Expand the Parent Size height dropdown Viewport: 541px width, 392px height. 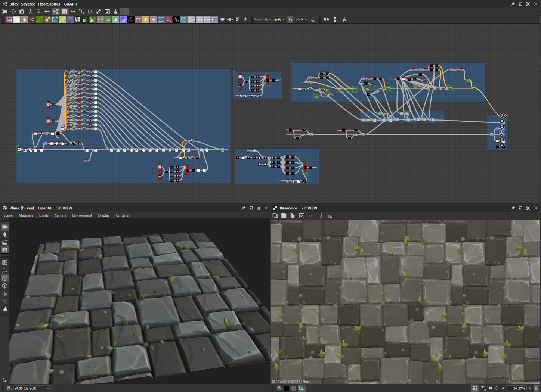pyautogui.click(x=302, y=19)
